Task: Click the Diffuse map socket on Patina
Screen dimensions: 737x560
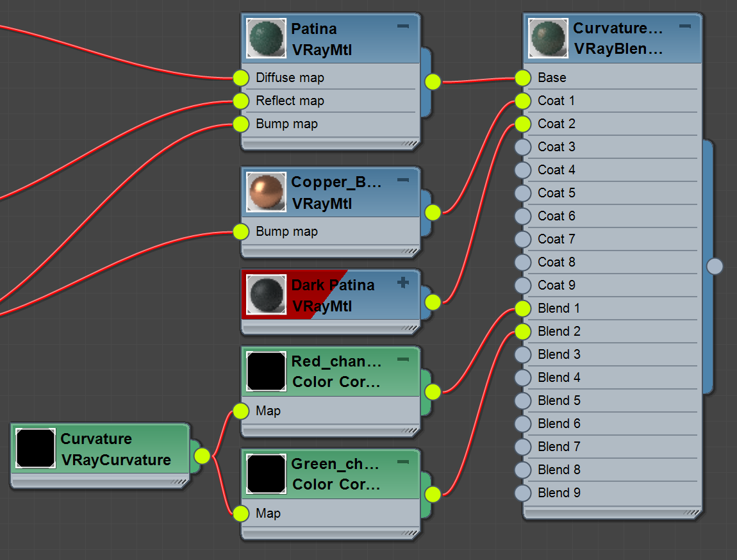Action: [241, 78]
